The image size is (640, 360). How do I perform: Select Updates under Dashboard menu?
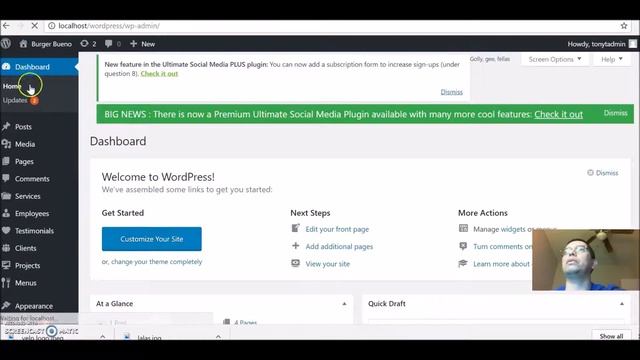[x=15, y=100]
